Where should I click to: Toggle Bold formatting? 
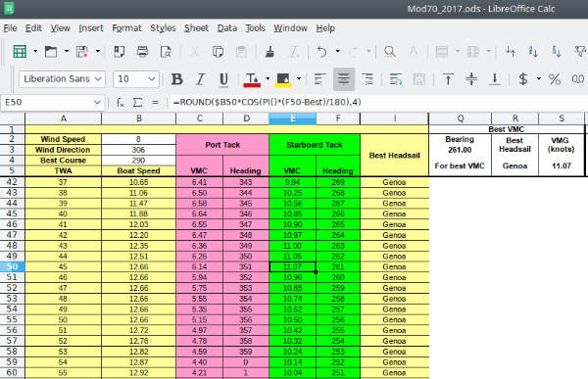point(177,79)
